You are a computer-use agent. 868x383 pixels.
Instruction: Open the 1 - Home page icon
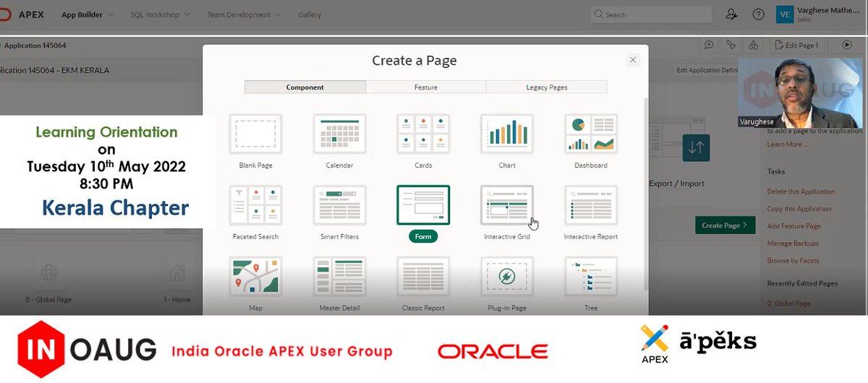176,273
